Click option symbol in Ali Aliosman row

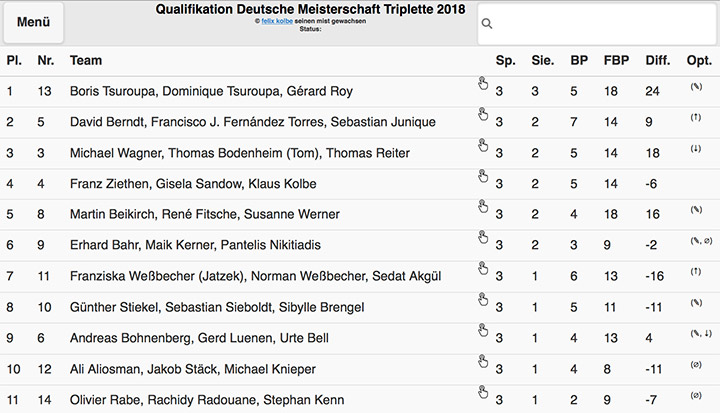click(696, 366)
